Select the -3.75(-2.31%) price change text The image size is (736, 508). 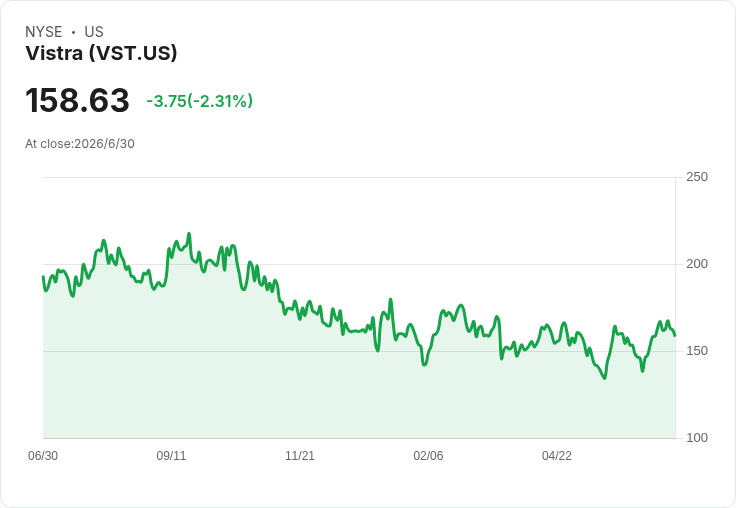[199, 101]
